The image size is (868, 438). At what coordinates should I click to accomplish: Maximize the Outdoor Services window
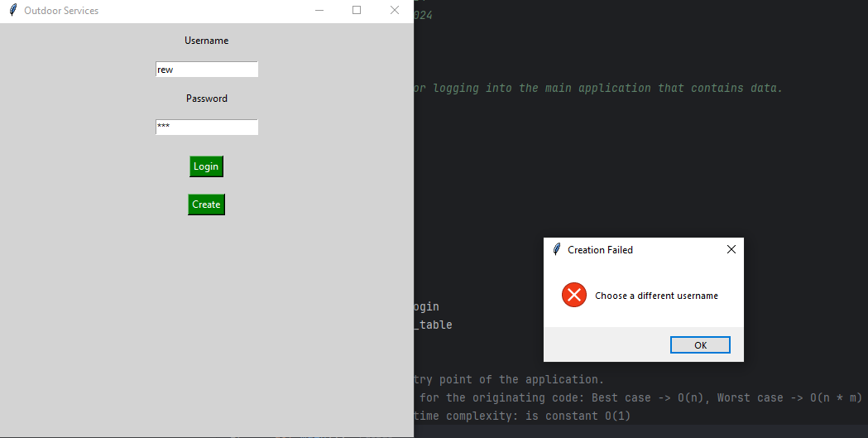point(357,10)
